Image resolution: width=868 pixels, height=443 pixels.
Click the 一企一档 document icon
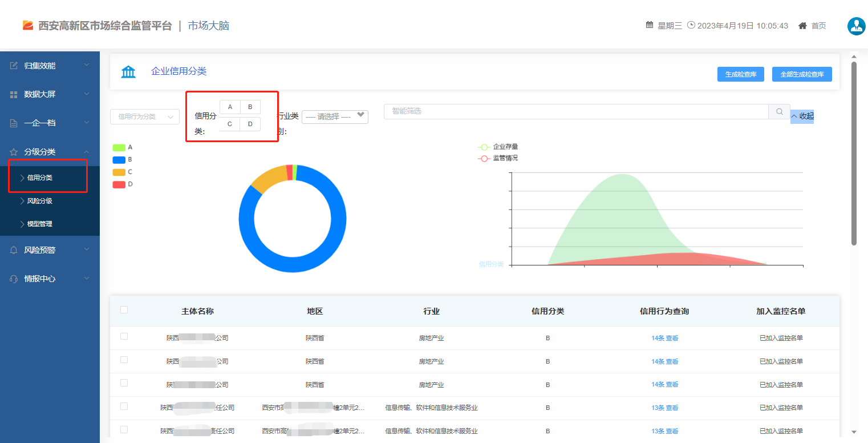pos(14,123)
